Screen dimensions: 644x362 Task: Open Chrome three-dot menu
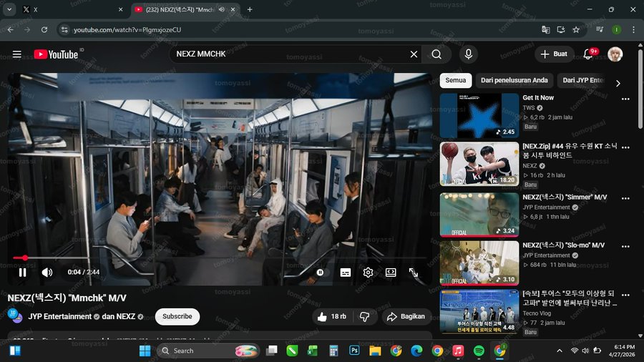pyautogui.click(x=633, y=29)
